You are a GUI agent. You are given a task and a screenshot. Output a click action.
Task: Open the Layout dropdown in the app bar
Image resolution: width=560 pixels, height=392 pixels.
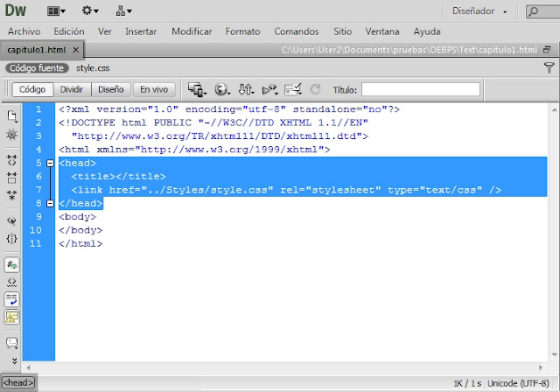[56, 11]
